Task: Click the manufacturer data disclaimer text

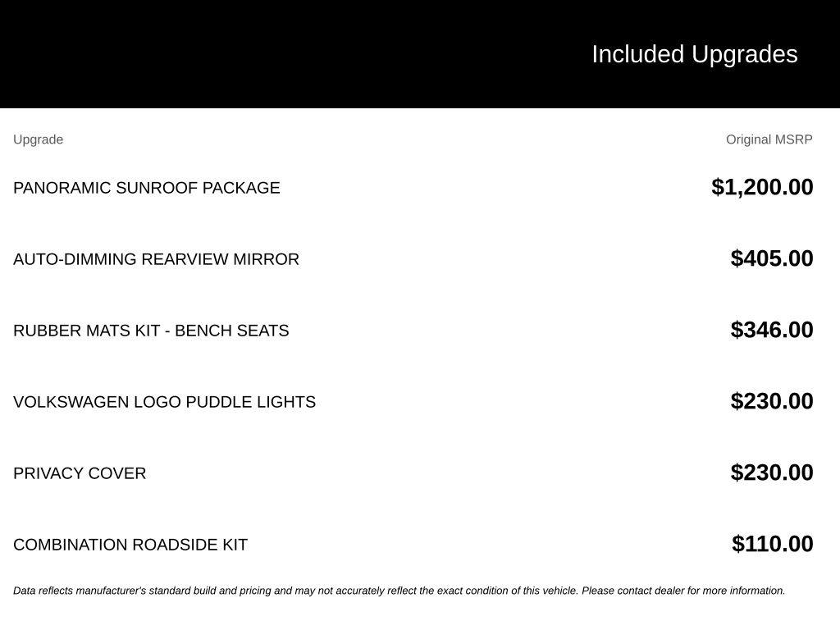Action: pyautogui.click(x=399, y=591)
